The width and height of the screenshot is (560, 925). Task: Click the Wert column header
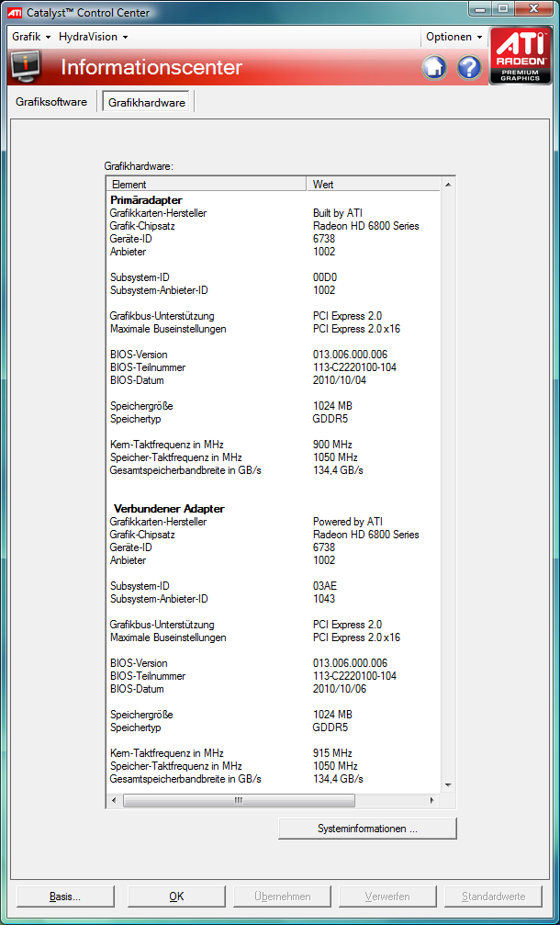click(x=373, y=184)
